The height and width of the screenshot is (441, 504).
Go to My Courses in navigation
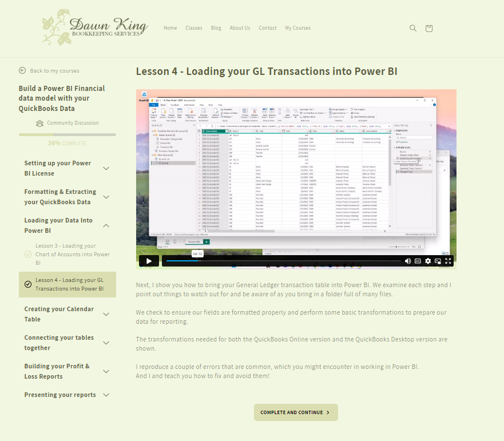tap(297, 28)
